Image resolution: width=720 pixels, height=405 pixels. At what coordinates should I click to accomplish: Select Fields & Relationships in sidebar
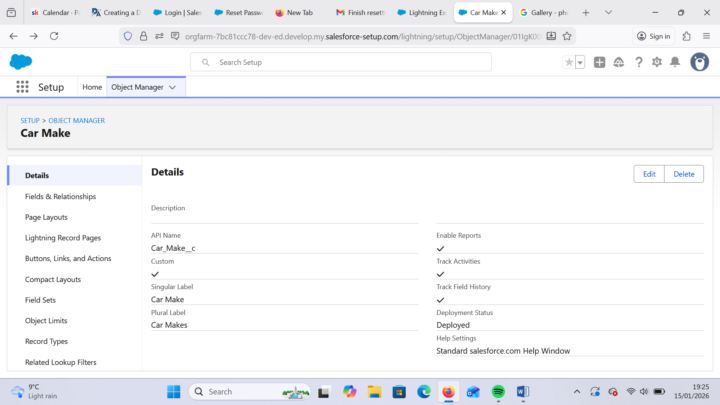(60, 196)
